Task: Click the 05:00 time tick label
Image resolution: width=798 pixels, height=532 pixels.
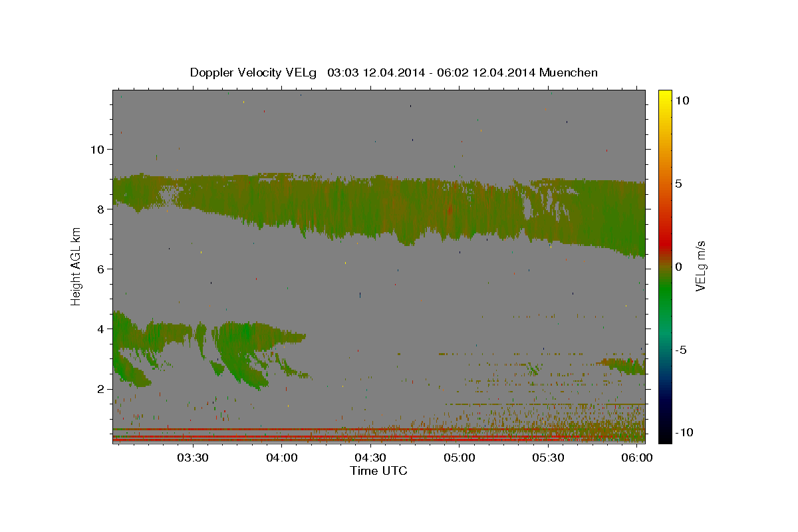Action: click(x=460, y=458)
